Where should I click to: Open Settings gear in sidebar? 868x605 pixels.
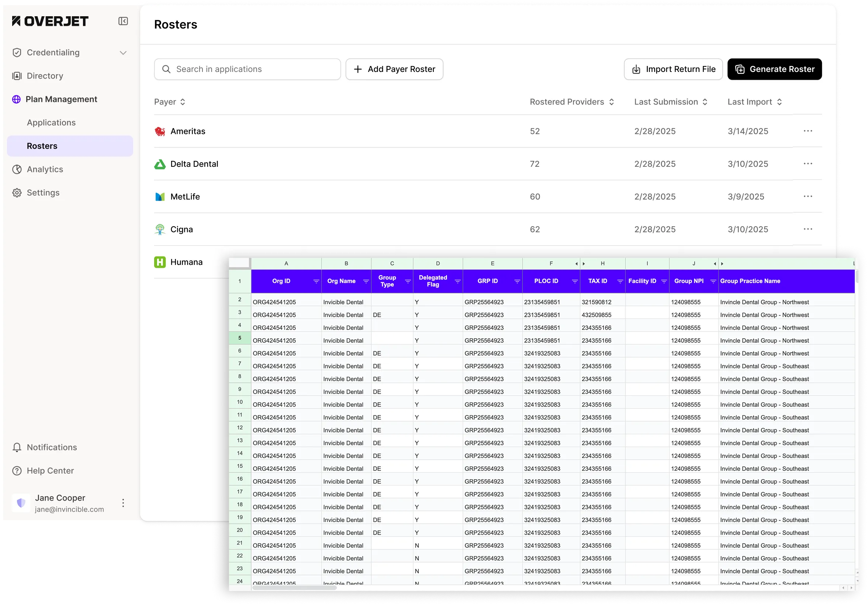(x=17, y=193)
